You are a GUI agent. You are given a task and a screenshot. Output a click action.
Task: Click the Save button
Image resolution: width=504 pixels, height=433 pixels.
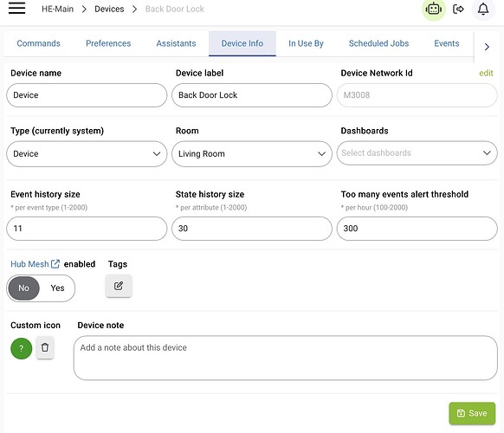(472, 413)
